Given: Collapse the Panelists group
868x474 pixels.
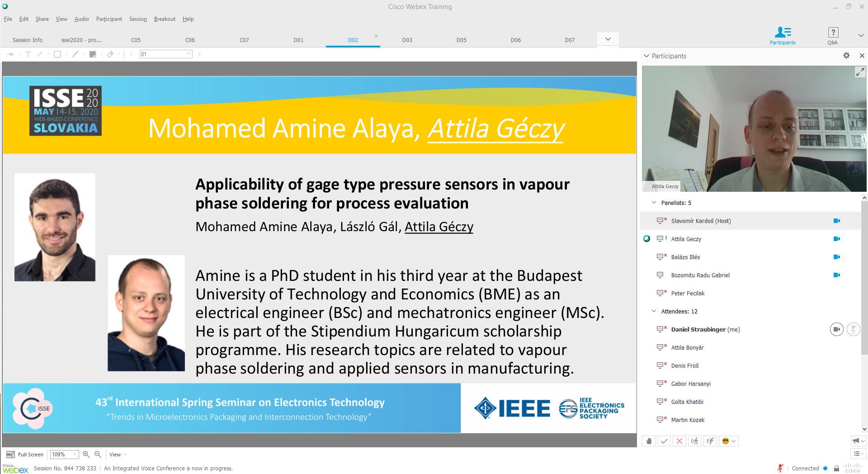Looking at the screenshot, I should point(654,203).
